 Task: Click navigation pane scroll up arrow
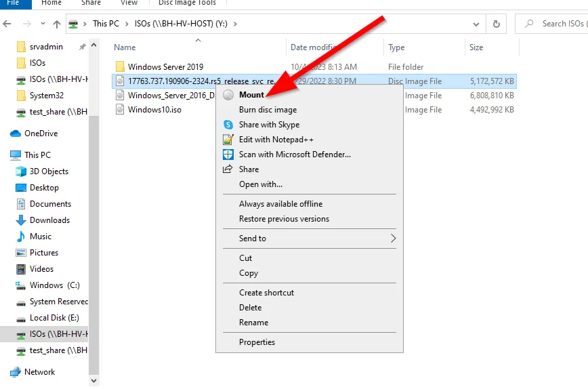(x=93, y=45)
